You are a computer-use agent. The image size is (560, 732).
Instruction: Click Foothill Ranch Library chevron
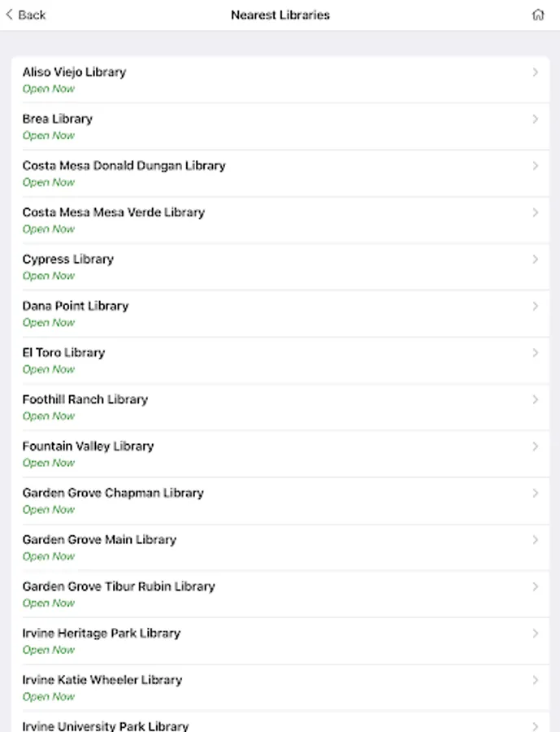tap(535, 399)
